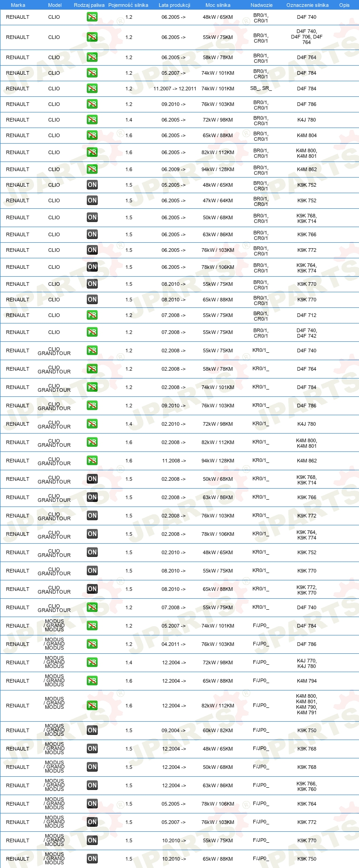Click RENAULT in the CLIO K4M 804 row
Image resolution: width=359 pixels, height=868 pixels.
coord(17,135)
